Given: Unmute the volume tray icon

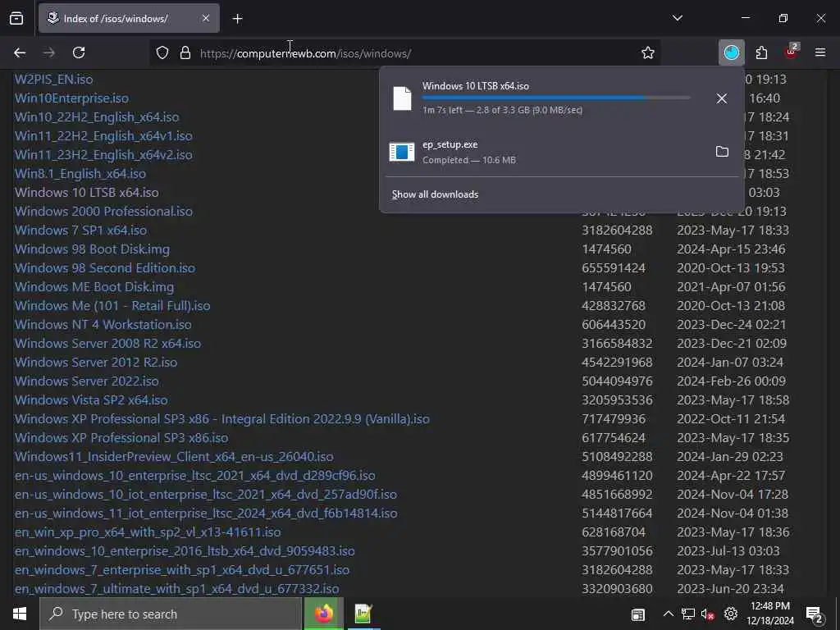Looking at the screenshot, I should 708,614.
